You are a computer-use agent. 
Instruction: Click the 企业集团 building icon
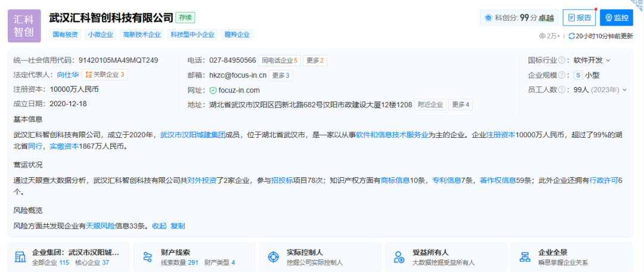pos(20,257)
